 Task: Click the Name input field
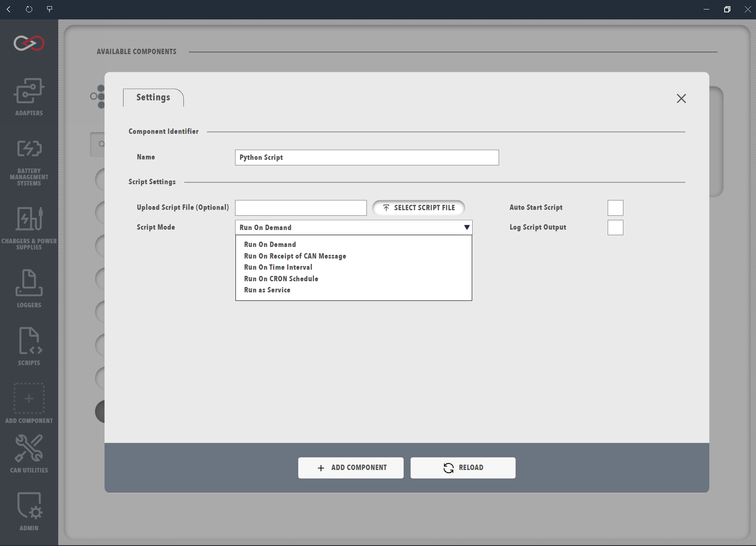(366, 157)
